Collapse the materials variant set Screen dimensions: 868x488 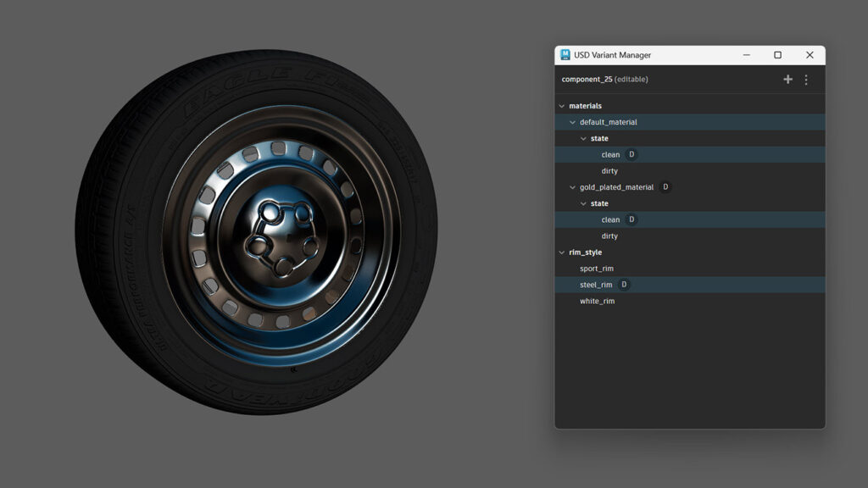point(562,105)
